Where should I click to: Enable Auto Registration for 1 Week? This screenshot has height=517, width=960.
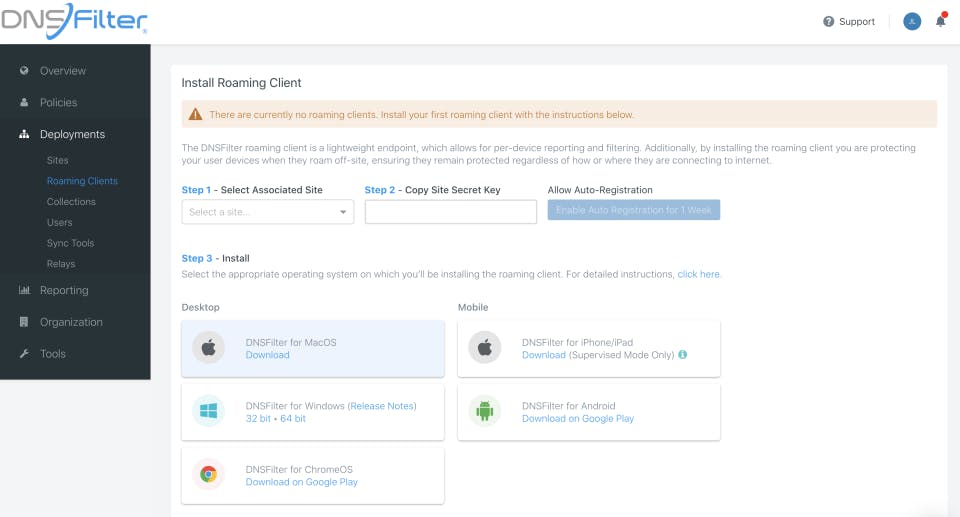(x=633, y=210)
